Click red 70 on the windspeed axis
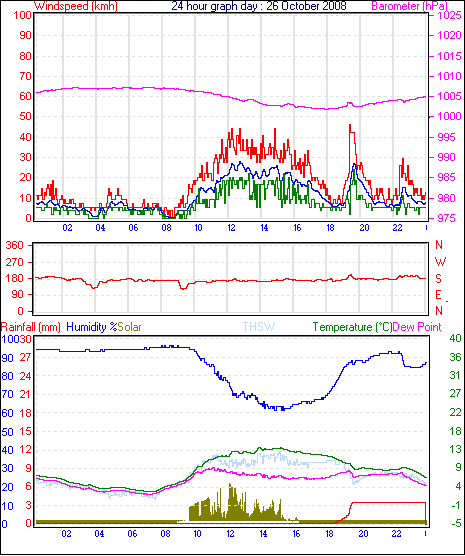This screenshot has height=556, width=465. (26, 76)
